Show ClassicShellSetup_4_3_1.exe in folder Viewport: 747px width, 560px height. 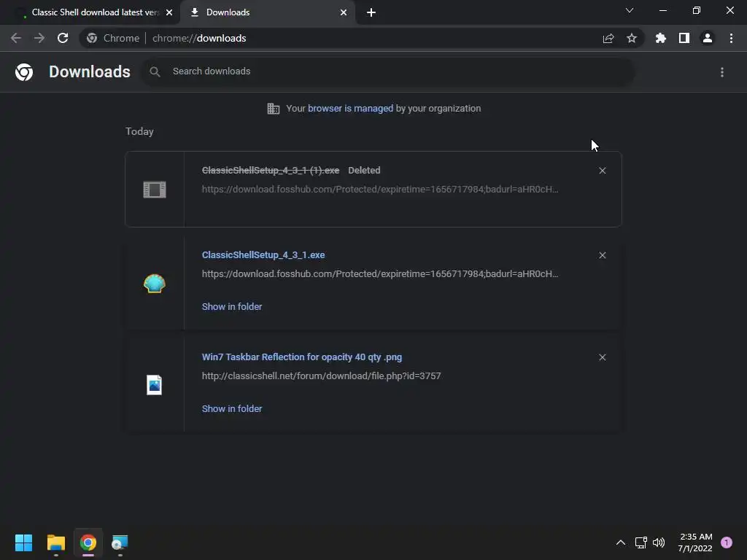232,307
